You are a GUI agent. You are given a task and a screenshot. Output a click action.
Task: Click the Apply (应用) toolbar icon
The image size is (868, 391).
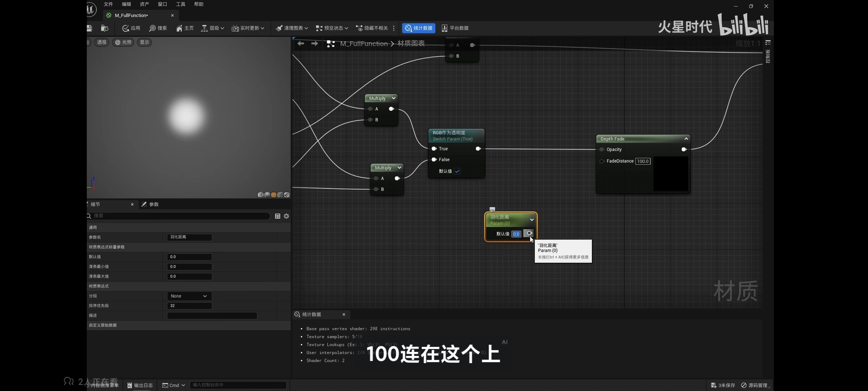pos(126,28)
